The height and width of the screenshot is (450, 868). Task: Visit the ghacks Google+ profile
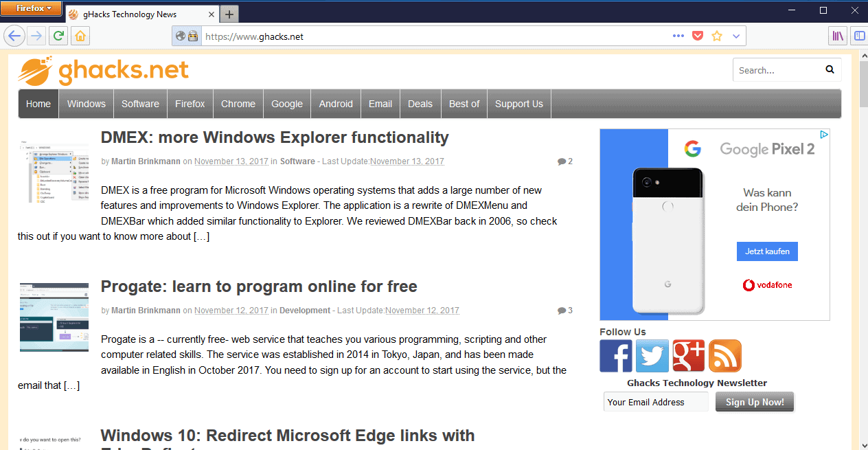(x=688, y=355)
